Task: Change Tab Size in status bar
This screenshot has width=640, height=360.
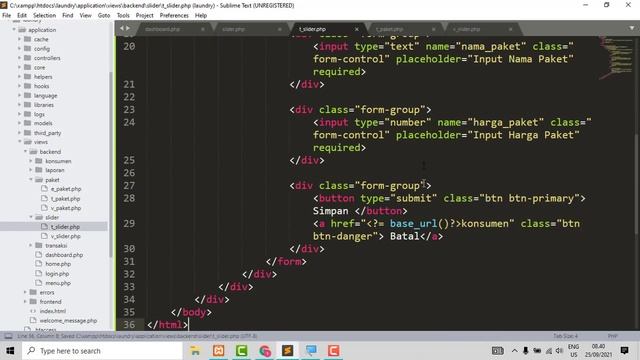Action: click(x=565, y=336)
